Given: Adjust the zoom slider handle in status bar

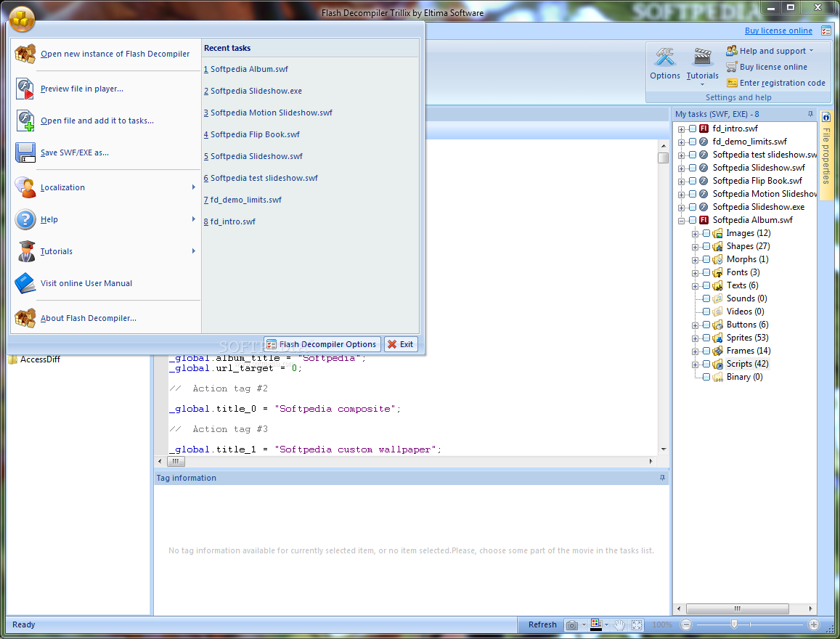Looking at the screenshot, I should click(734, 624).
